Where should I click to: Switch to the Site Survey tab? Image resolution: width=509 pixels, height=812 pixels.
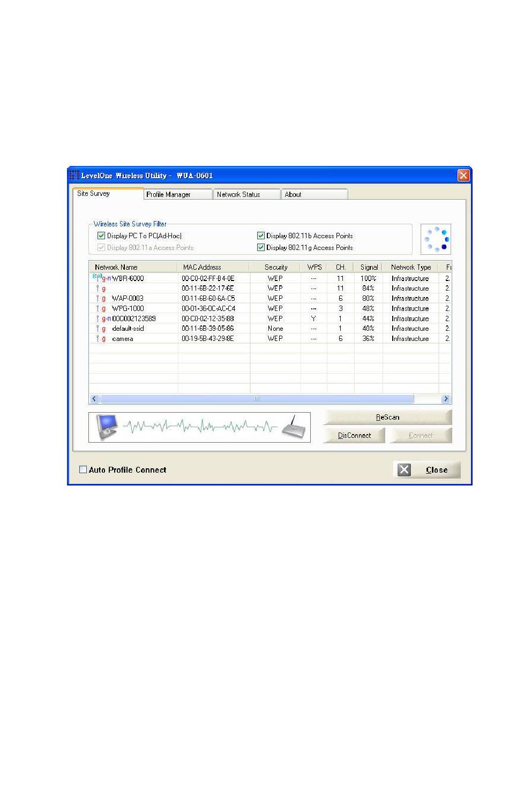point(108,194)
